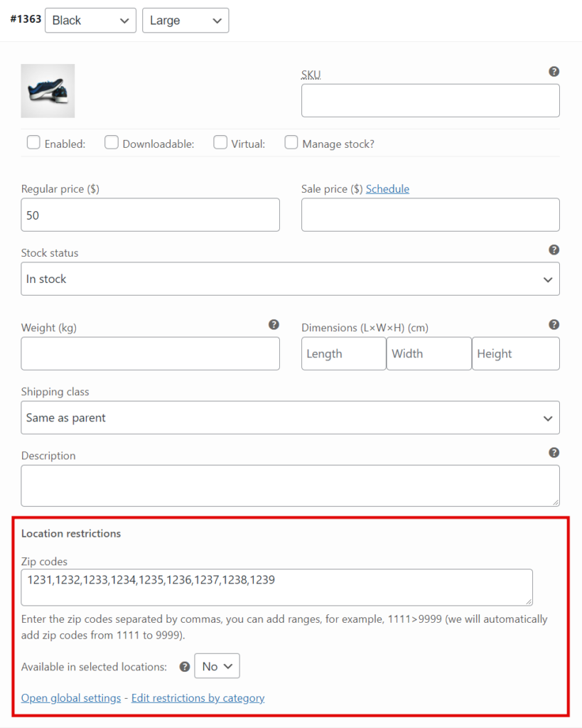Click the Description help icon

tap(554, 452)
